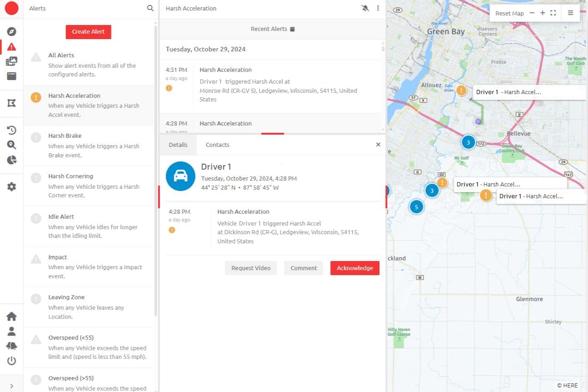
Task: Select the warning status icon on the 4:28 PM alert
Action: click(172, 230)
